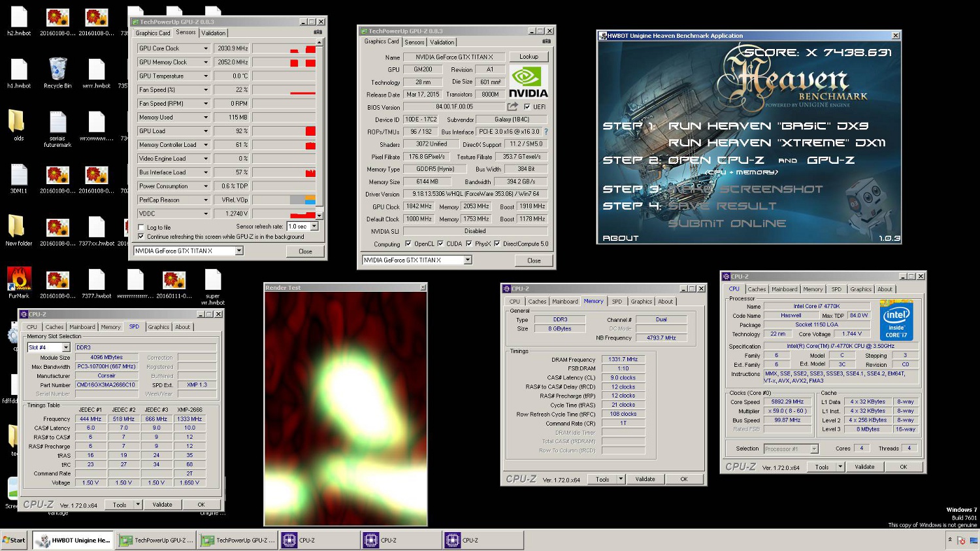Click SUBMIT ONLINE in Heaven benchmark

[727, 223]
